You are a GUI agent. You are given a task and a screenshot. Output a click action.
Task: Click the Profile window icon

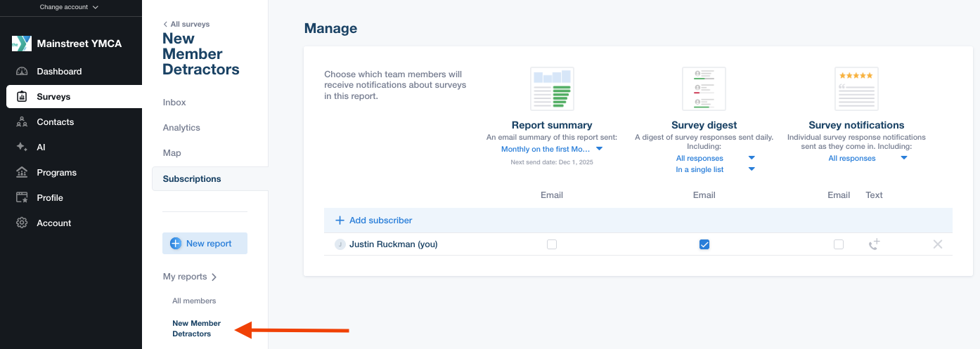pyautogui.click(x=22, y=198)
